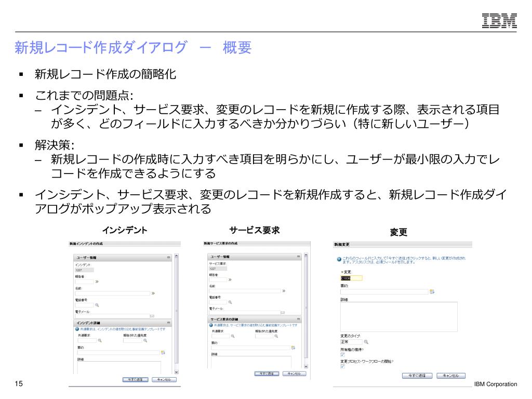Click the 要約 field in Incident dialog
Screen dimensions: 532x399
(118, 353)
